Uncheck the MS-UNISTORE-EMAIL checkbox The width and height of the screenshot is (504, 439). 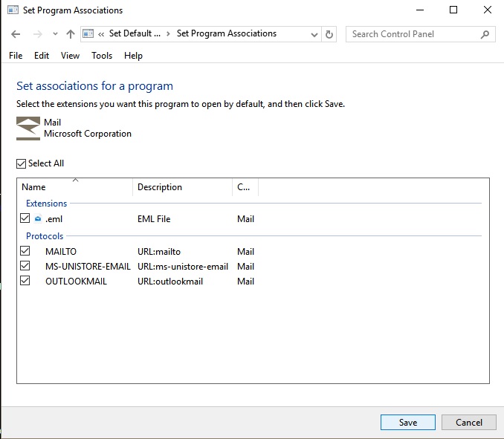coord(25,266)
